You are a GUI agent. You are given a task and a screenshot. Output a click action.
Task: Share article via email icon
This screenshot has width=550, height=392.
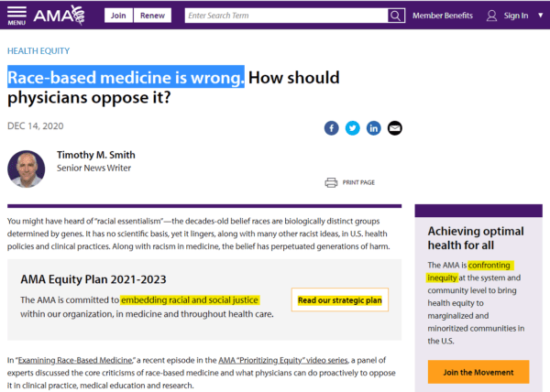(394, 128)
